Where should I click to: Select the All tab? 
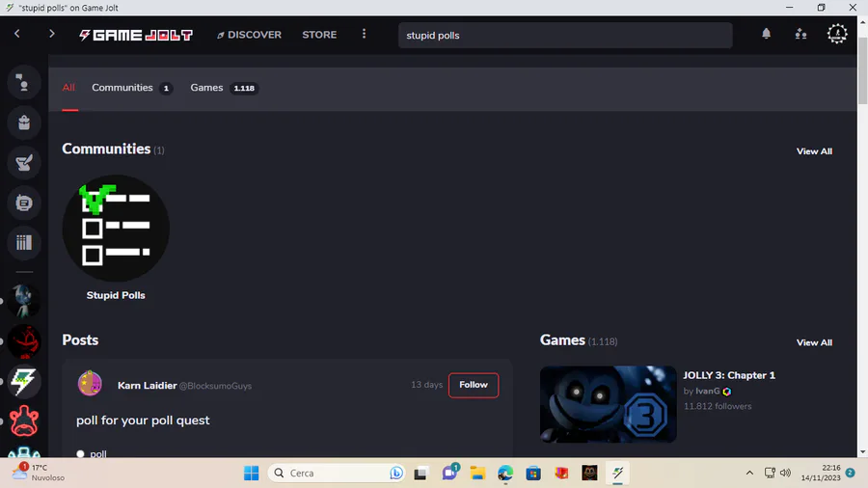tap(68, 88)
